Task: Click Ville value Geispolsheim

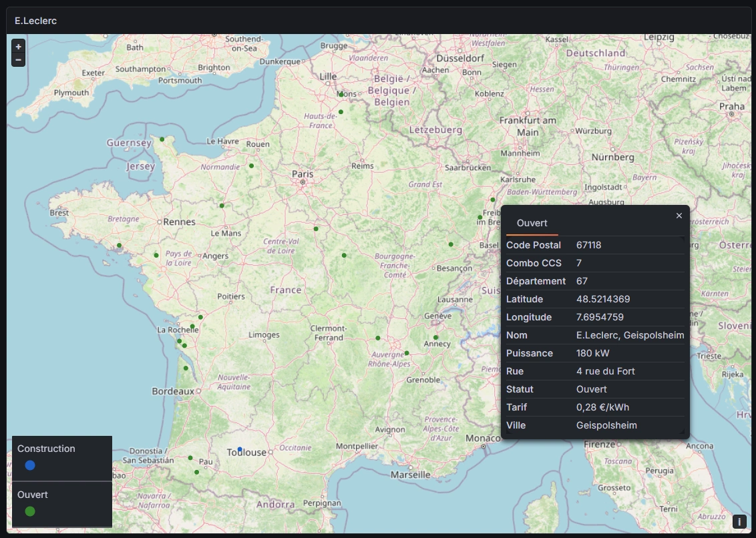Action: [x=606, y=425]
